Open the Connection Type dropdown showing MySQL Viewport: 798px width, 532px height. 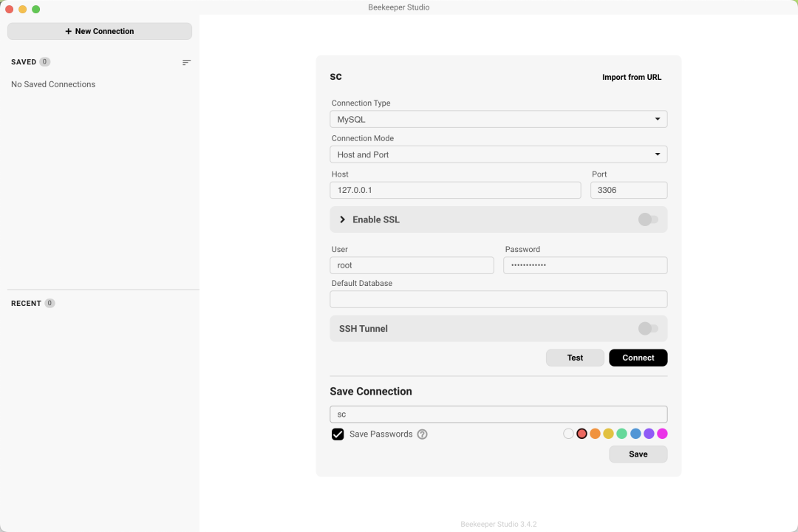click(x=499, y=119)
